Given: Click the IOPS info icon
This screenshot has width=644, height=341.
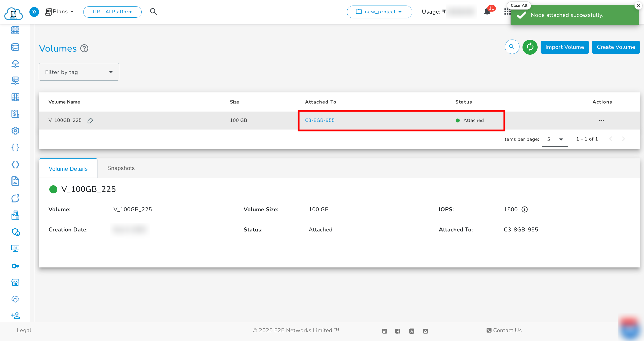Looking at the screenshot, I should [525, 210].
